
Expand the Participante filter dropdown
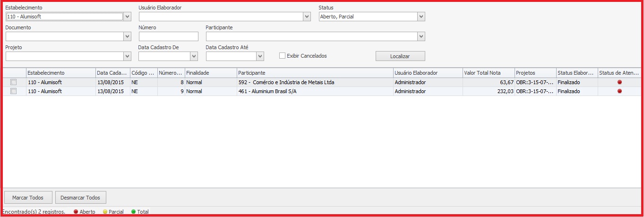tap(421, 36)
